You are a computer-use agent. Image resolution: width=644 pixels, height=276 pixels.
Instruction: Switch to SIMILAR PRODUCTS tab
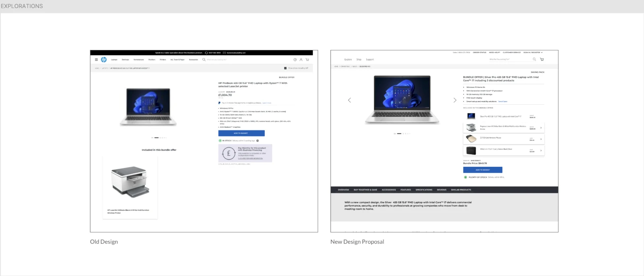click(x=461, y=190)
